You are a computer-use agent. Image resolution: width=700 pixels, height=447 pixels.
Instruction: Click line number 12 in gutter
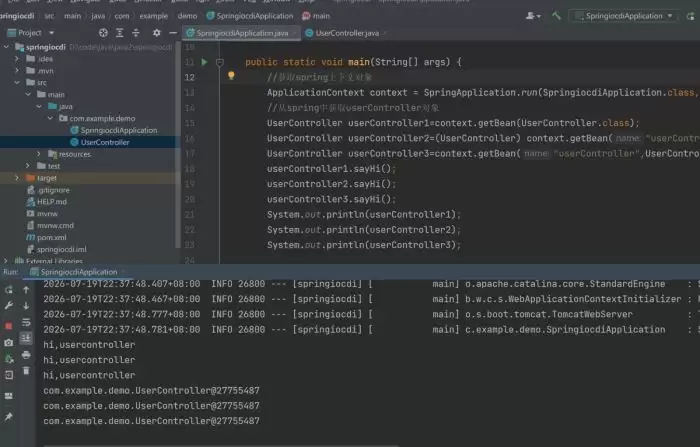click(x=190, y=77)
